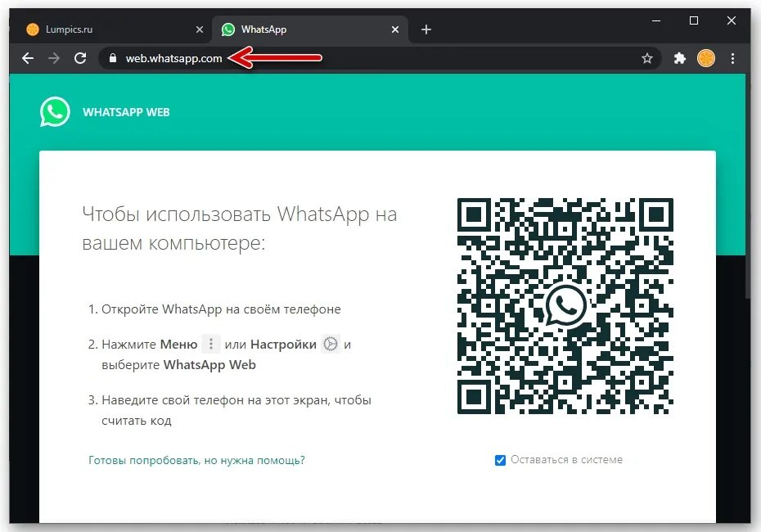The height and width of the screenshot is (532, 761).
Task: Select the WhatsApp tab
Action: click(311, 29)
